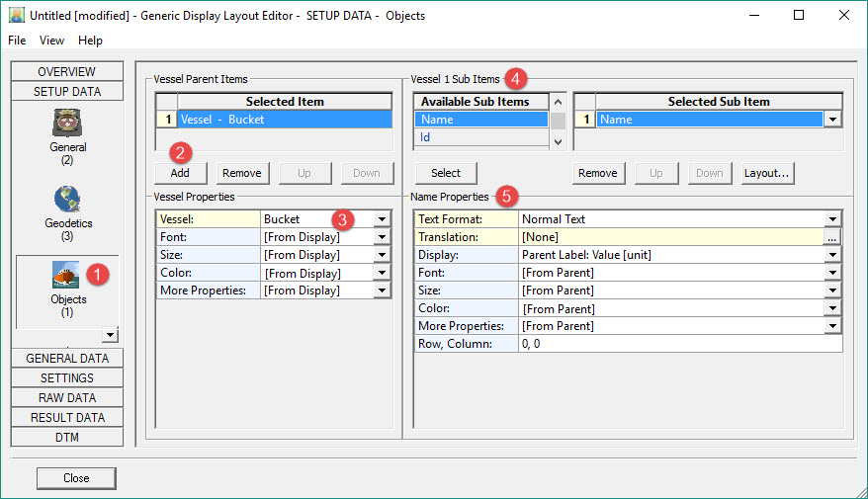Click the Translation [None] field
The image size is (868, 499).
[671, 237]
